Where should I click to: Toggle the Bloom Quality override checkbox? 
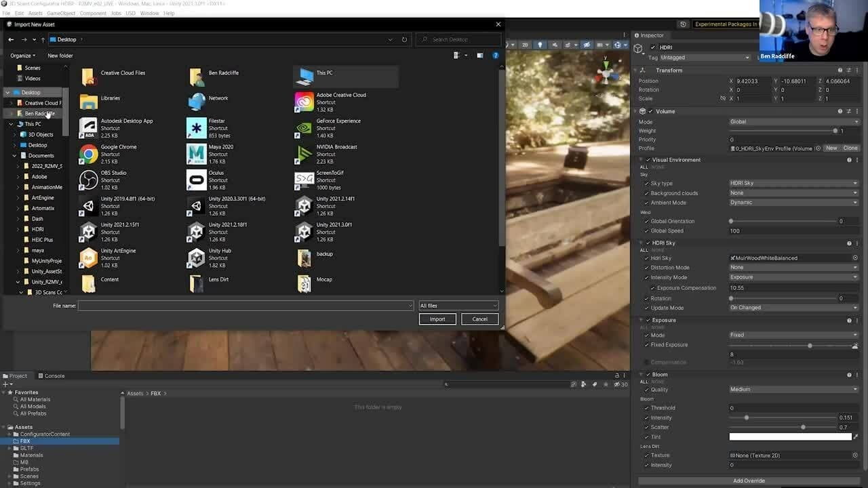pos(646,390)
